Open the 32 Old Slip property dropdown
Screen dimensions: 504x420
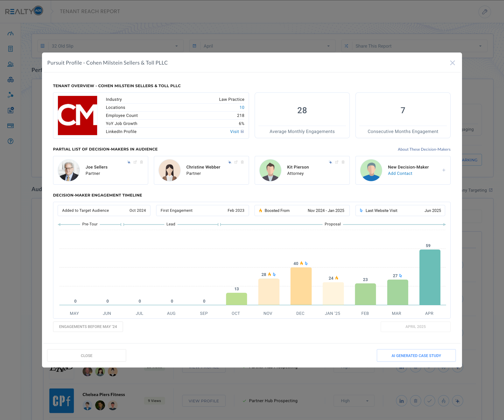tap(111, 46)
